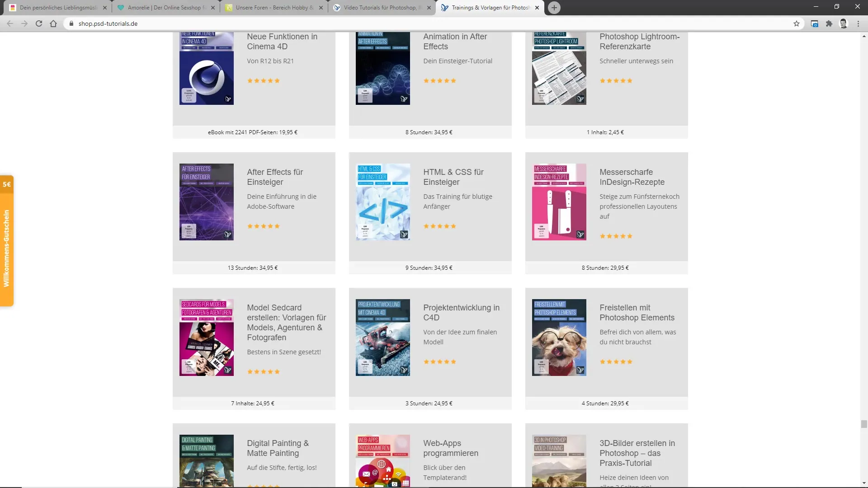Switch to 'Unsere Foren - Bereich Hobby' tab
This screenshot has width=868, height=488.
(x=274, y=8)
